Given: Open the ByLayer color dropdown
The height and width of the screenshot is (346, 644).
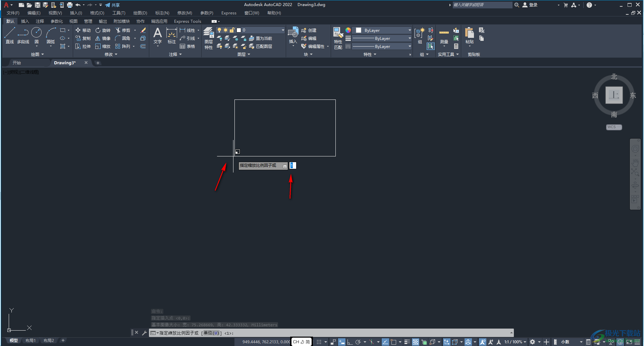Looking at the screenshot, I should coord(382,30).
